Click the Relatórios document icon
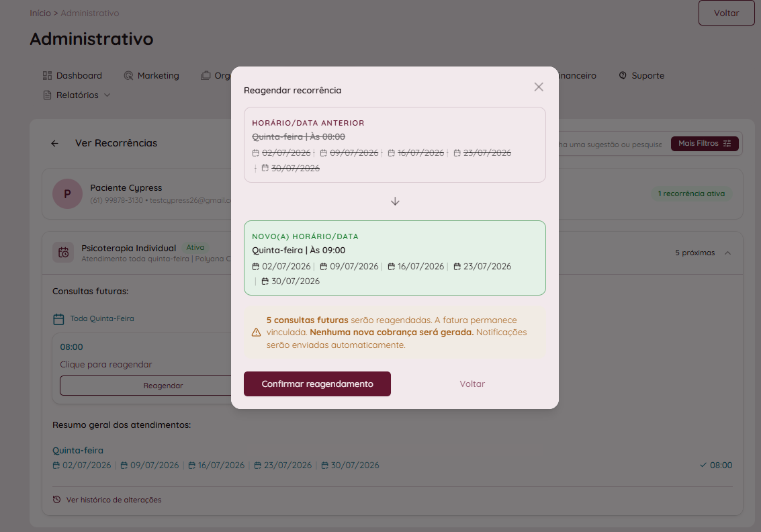This screenshot has width=761, height=532. (x=47, y=95)
